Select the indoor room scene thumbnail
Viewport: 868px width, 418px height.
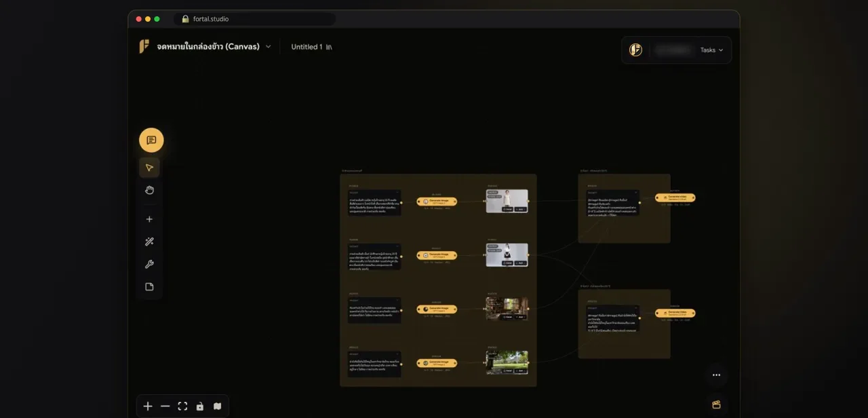point(507,309)
